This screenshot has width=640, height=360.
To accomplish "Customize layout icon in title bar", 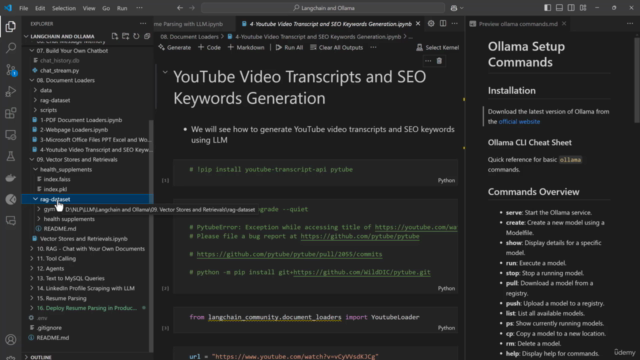I will coord(583,8).
